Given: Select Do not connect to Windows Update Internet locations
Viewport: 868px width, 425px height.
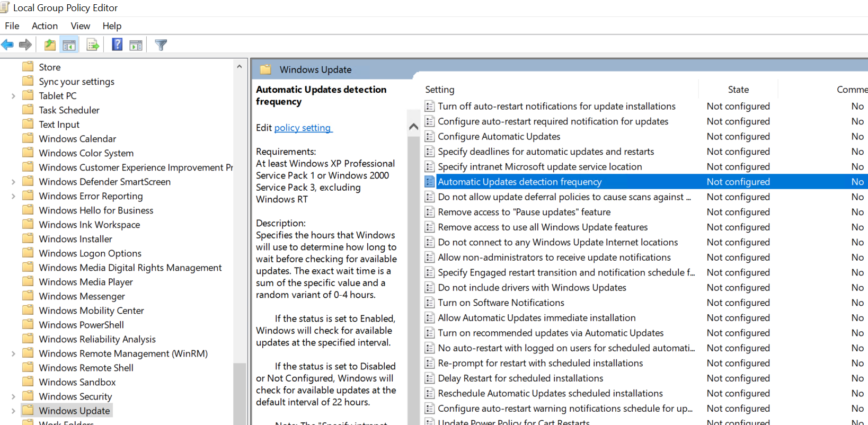Looking at the screenshot, I should (557, 242).
